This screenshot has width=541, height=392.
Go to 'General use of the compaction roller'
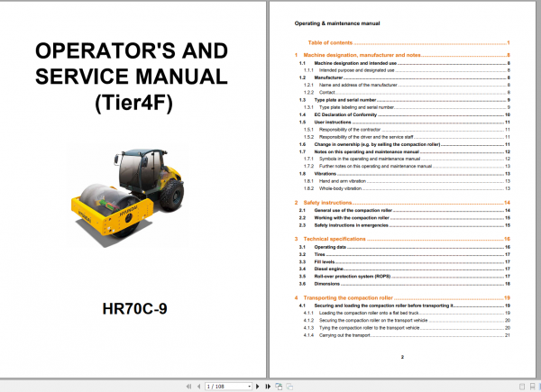coord(405,210)
